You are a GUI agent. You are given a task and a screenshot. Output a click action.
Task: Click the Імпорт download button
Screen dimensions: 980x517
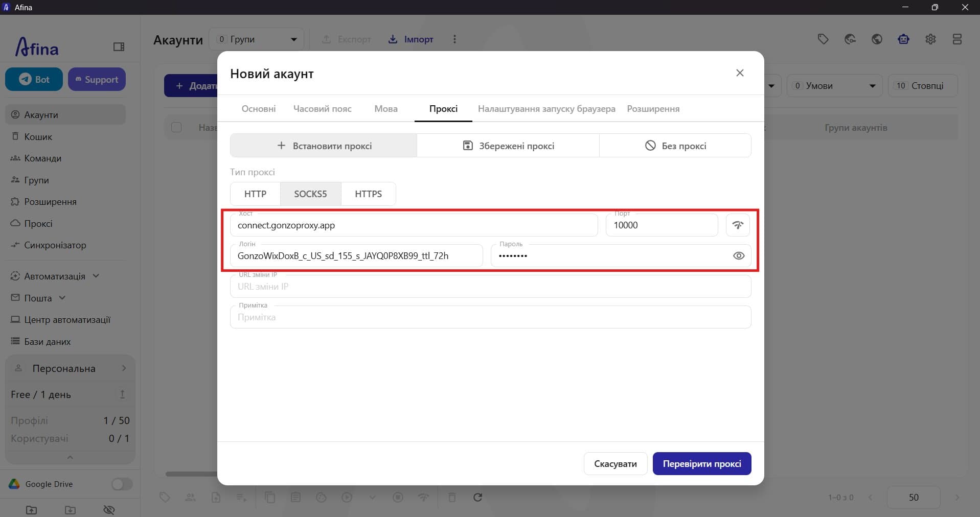(x=411, y=39)
